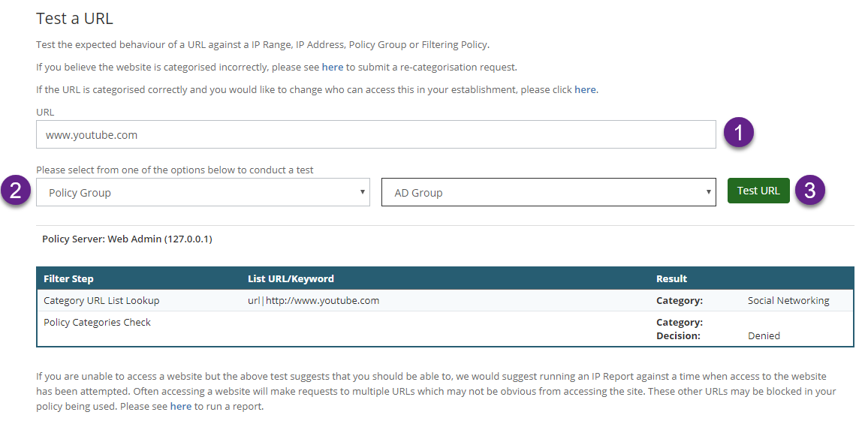868x421 pixels.
Task: Open the Policy Group dropdown
Action: 203,192
